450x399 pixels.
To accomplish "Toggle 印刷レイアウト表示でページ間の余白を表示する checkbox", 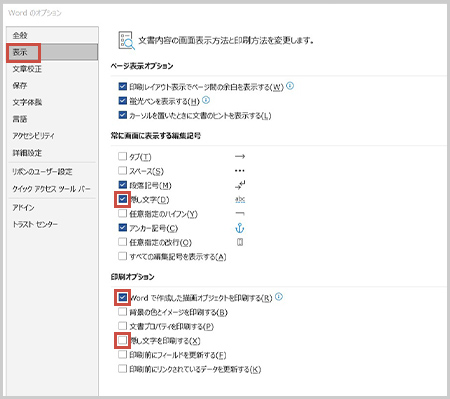I will 123,87.
